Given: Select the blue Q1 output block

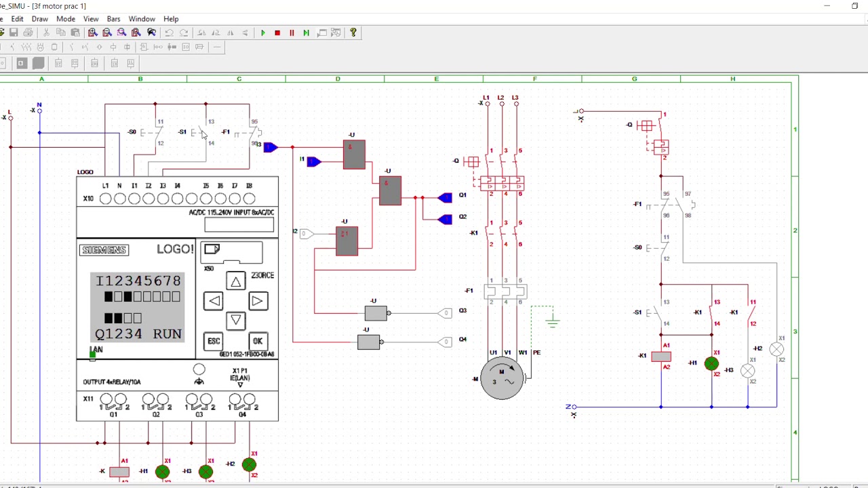Looking at the screenshot, I should (445, 197).
